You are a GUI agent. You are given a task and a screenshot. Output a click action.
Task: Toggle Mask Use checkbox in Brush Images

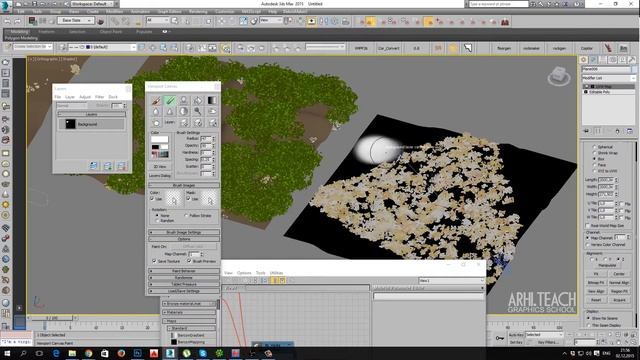188,199
